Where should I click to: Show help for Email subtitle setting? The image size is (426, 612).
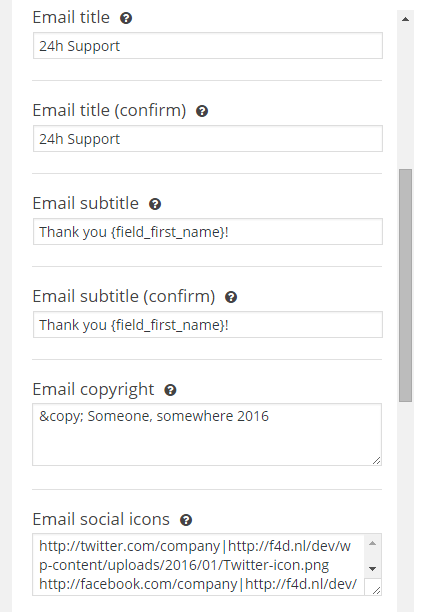tap(155, 204)
